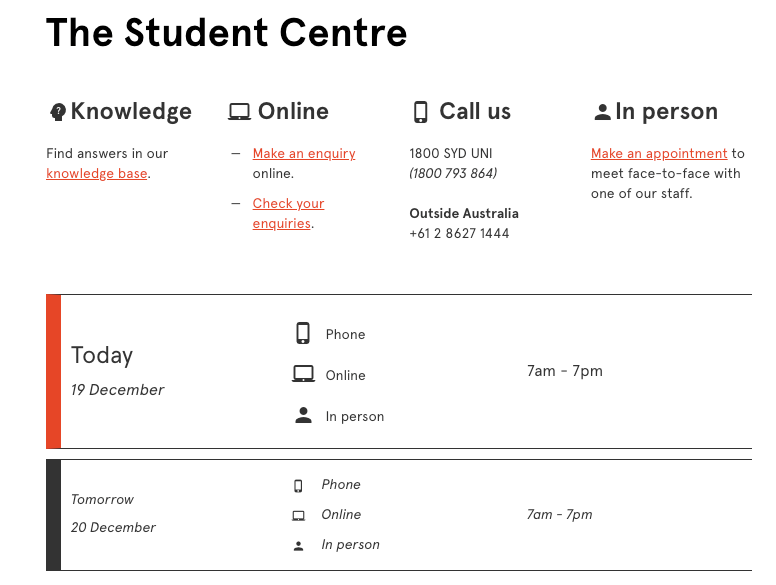Image resolution: width=776 pixels, height=585 pixels.
Task: Click the Phone icon in Today row
Action: pyautogui.click(x=303, y=334)
